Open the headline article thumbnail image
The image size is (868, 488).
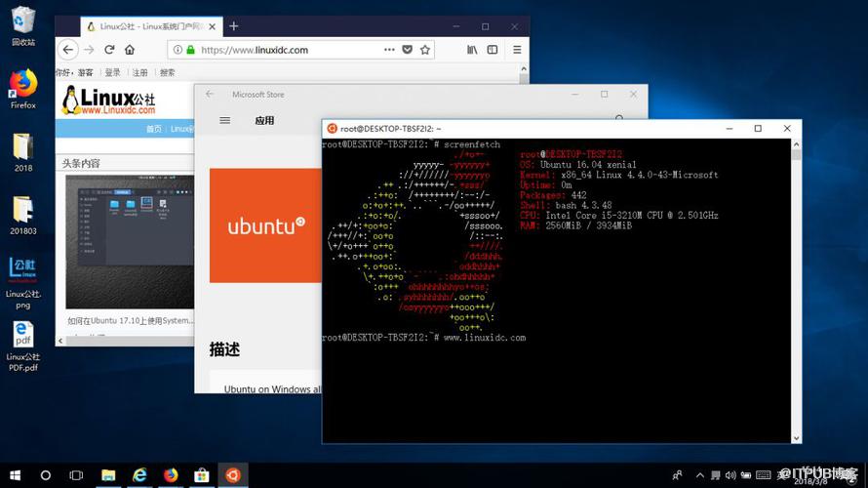coord(130,241)
